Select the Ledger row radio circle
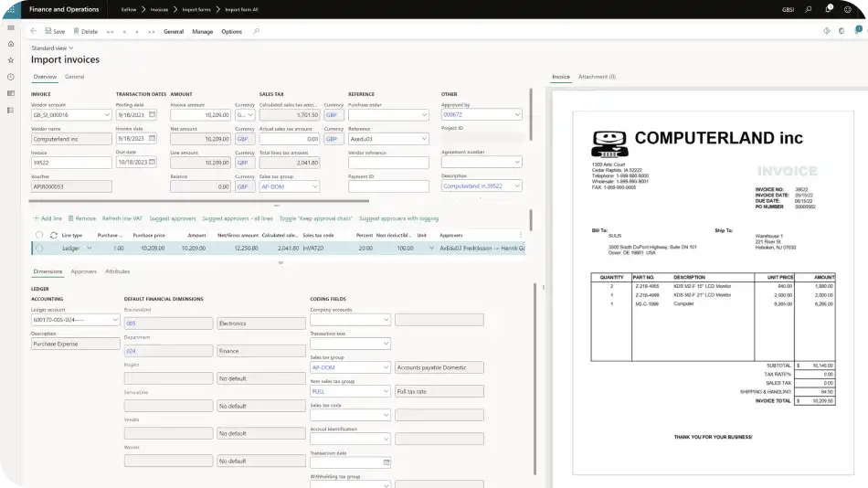The image size is (868, 488). click(39, 249)
